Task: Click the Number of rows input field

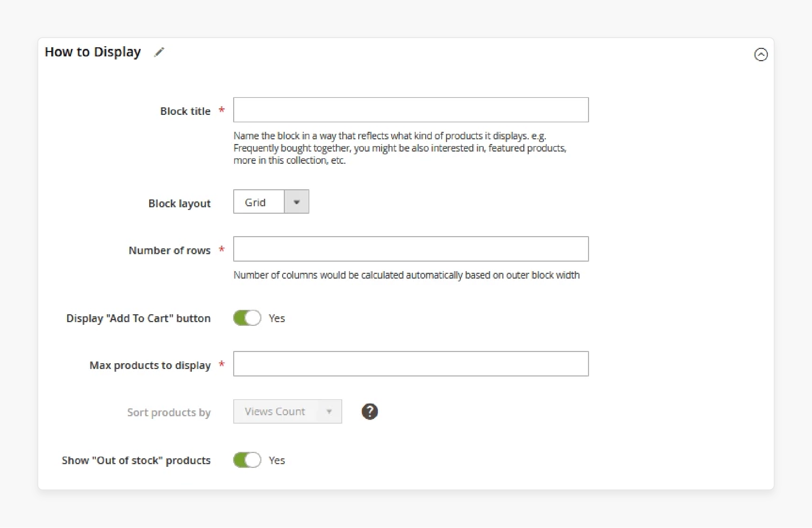Action: click(411, 249)
